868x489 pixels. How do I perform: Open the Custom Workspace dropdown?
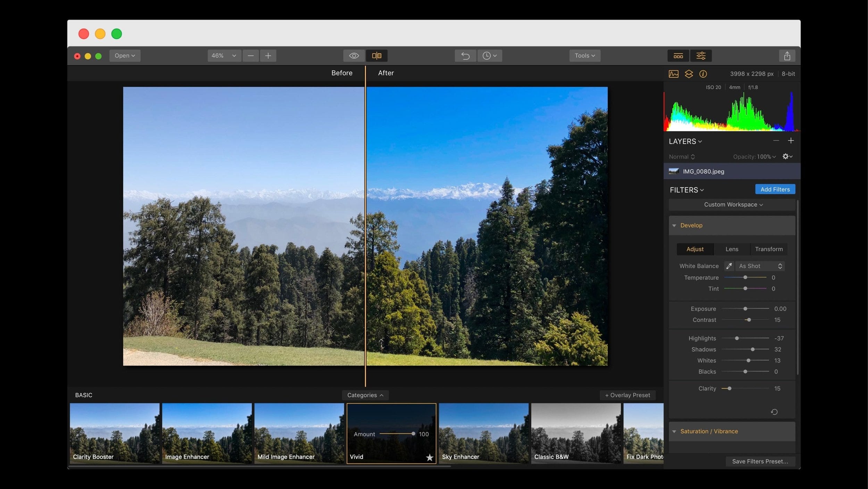(732, 204)
